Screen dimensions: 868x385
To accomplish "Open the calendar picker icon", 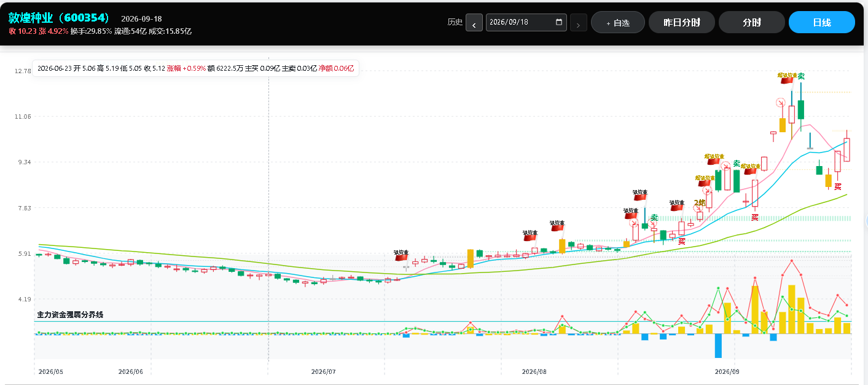I will 559,22.
